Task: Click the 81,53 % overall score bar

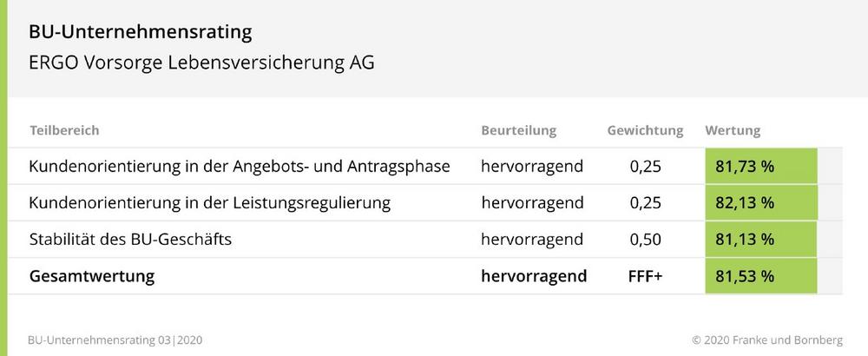Action: click(x=761, y=276)
